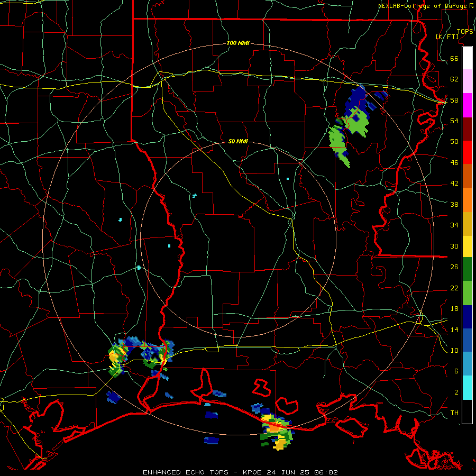
Task: Click the "100 NMI" range ring label
Action: tap(238, 43)
